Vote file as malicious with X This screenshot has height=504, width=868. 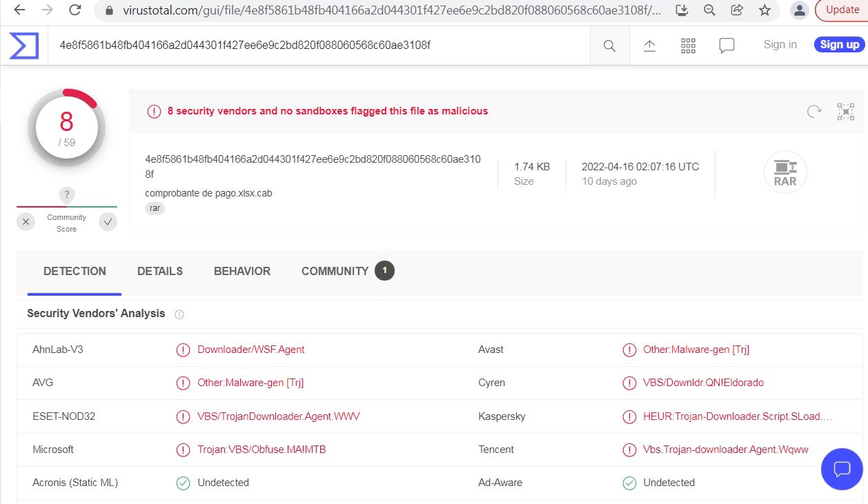[x=26, y=221]
